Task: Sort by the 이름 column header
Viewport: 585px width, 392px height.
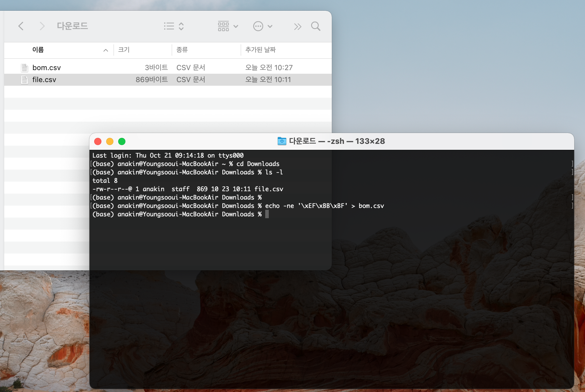Action: click(38, 50)
